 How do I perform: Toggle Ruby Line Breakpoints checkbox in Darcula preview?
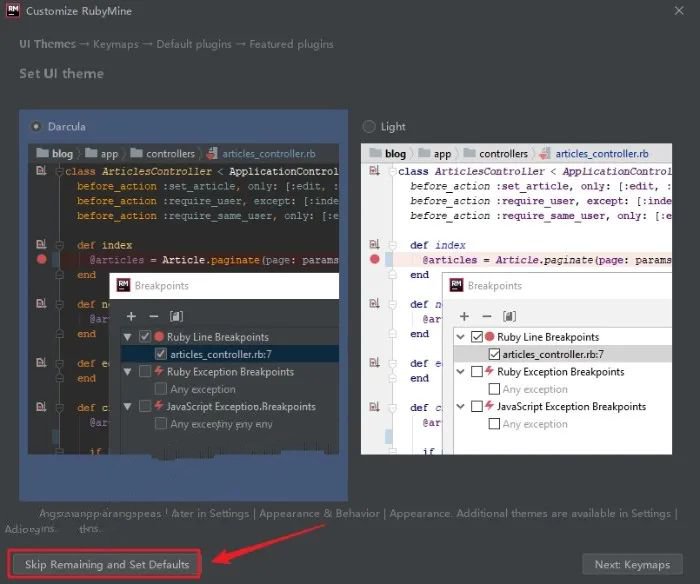point(145,337)
